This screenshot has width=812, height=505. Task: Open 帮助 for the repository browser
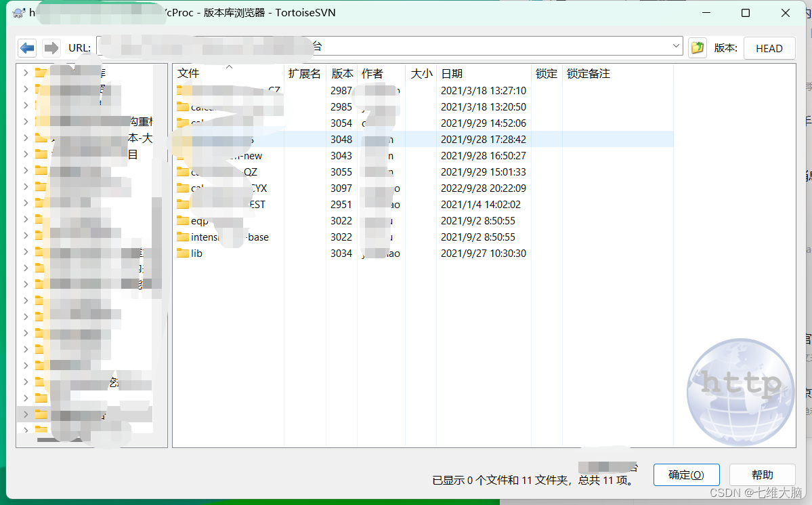coord(761,474)
